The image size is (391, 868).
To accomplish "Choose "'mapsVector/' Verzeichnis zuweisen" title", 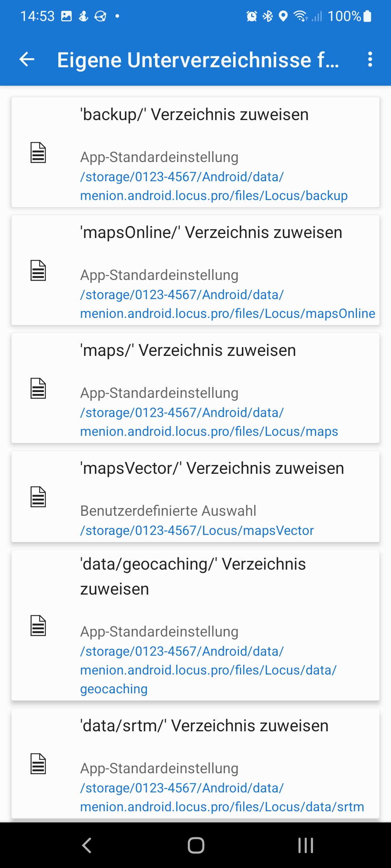I will 212,468.
